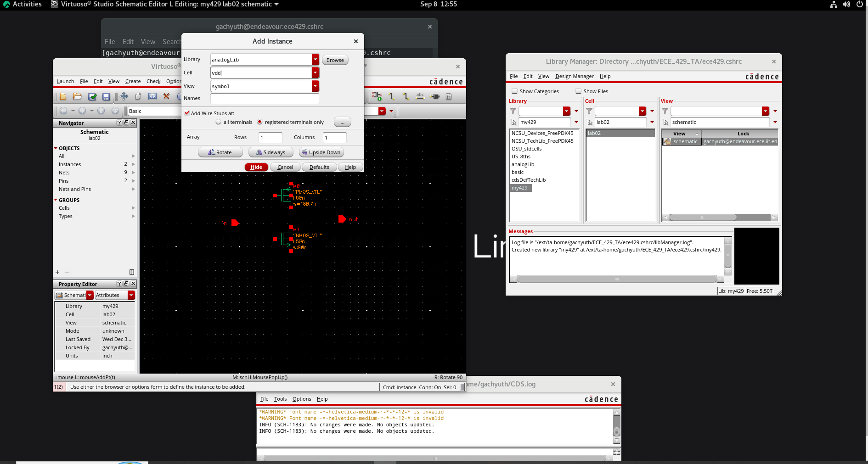The height and width of the screenshot is (464, 868).
Task: Select the Copy tool icon
Action: pyautogui.click(x=138, y=96)
